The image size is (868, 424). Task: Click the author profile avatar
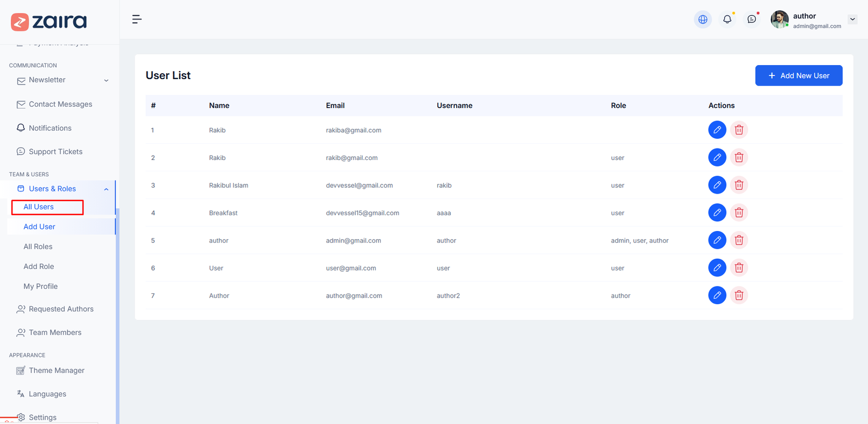pos(780,20)
